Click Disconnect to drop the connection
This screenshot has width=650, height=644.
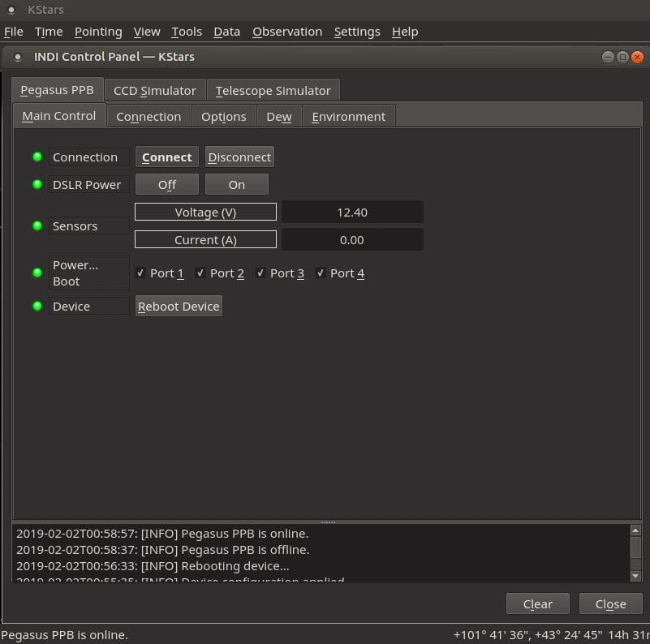239,157
